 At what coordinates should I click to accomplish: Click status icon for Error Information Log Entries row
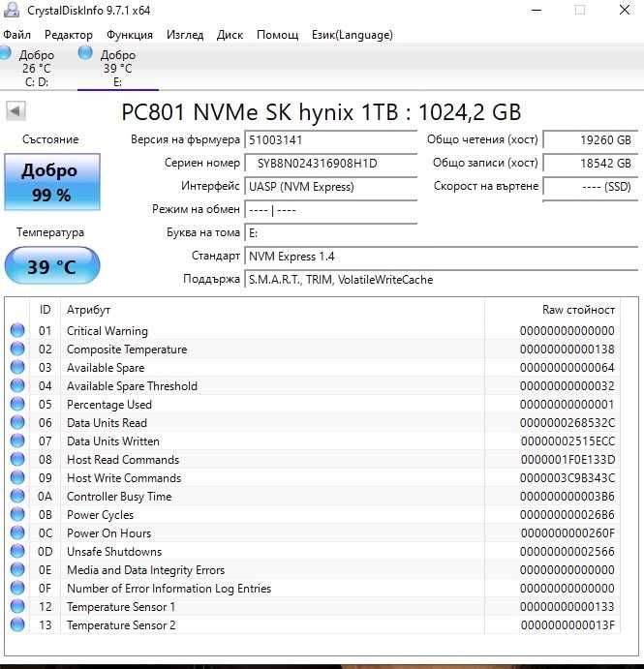[x=17, y=588]
